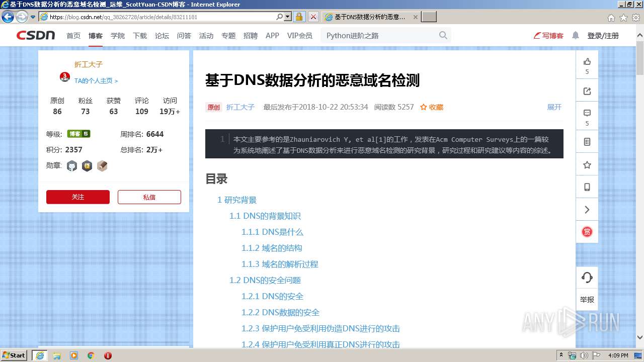Click the Internet Explorer taskbar icon
This screenshot has width=644, height=362.
(x=40, y=355)
